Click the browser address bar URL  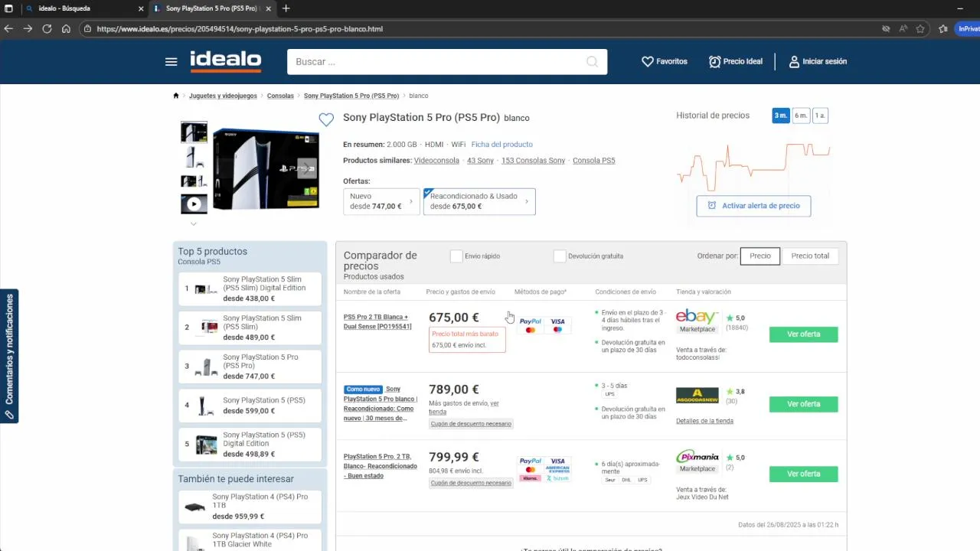click(x=240, y=29)
